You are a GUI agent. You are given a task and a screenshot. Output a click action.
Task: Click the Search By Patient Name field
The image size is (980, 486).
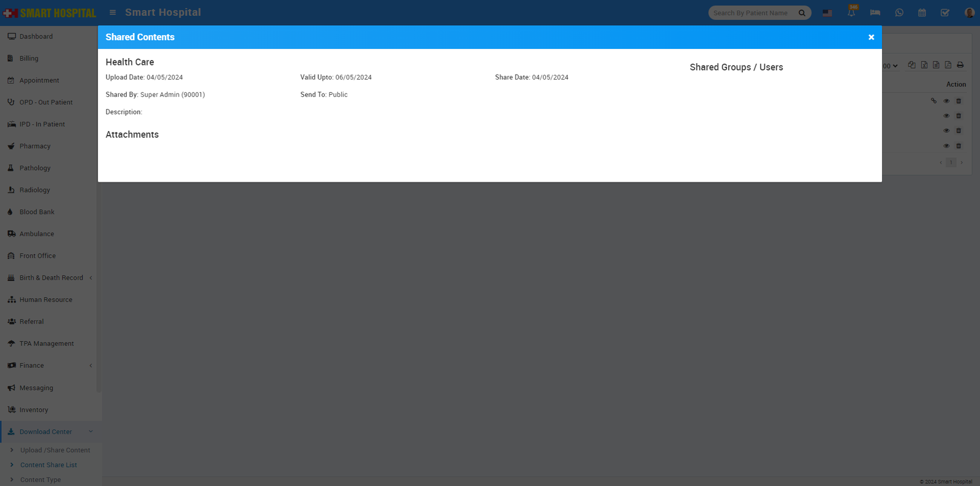(752, 13)
